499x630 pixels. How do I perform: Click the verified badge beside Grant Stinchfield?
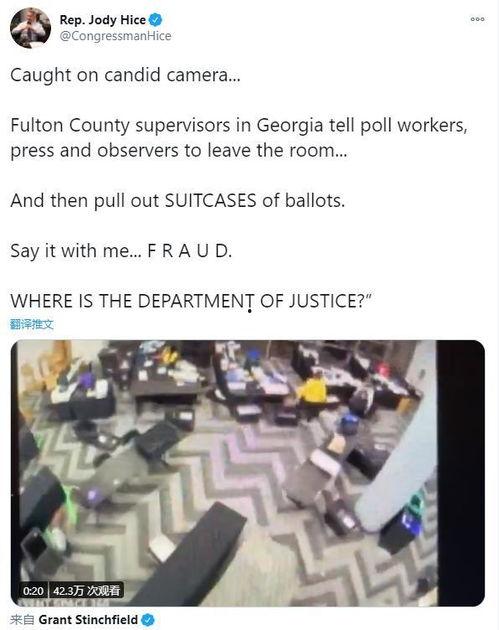(148, 620)
